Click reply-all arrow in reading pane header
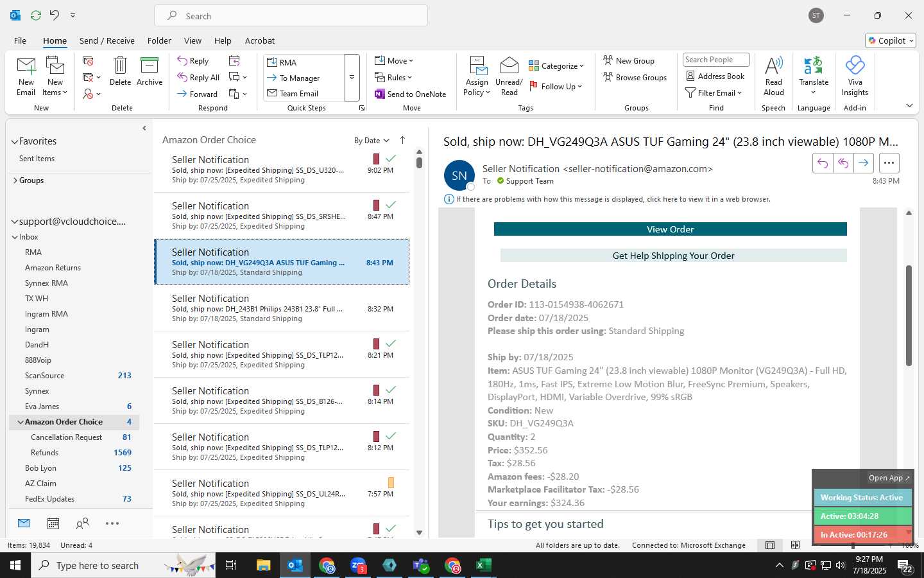Screen dimensions: 924x578 (843, 163)
